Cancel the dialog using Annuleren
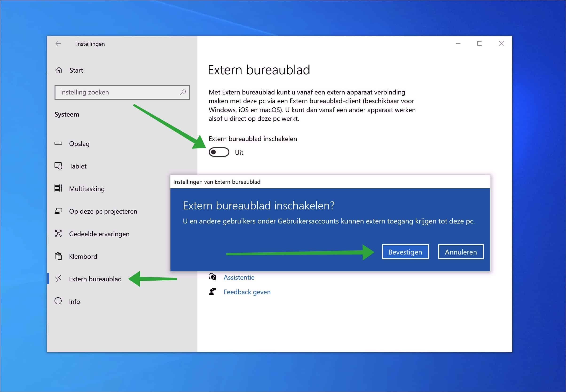566x392 pixels. click(461, 251)
